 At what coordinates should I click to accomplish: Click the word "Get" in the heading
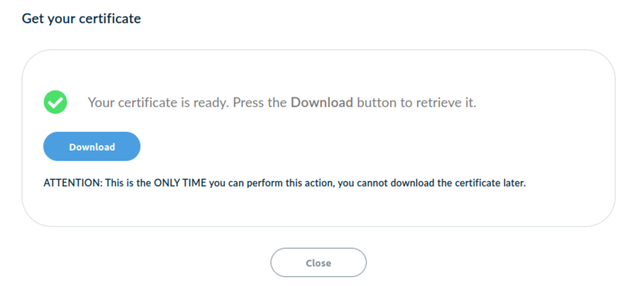point(32,19)
